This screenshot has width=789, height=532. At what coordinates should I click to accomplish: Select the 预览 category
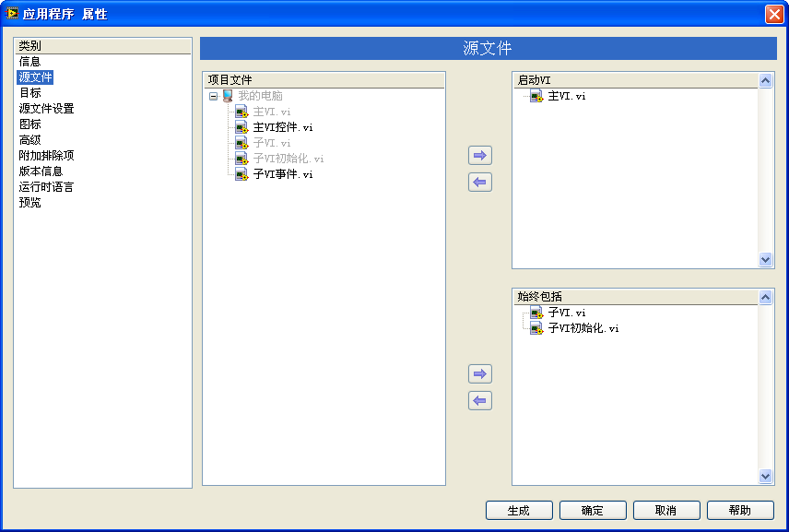(x=29, y=203)
